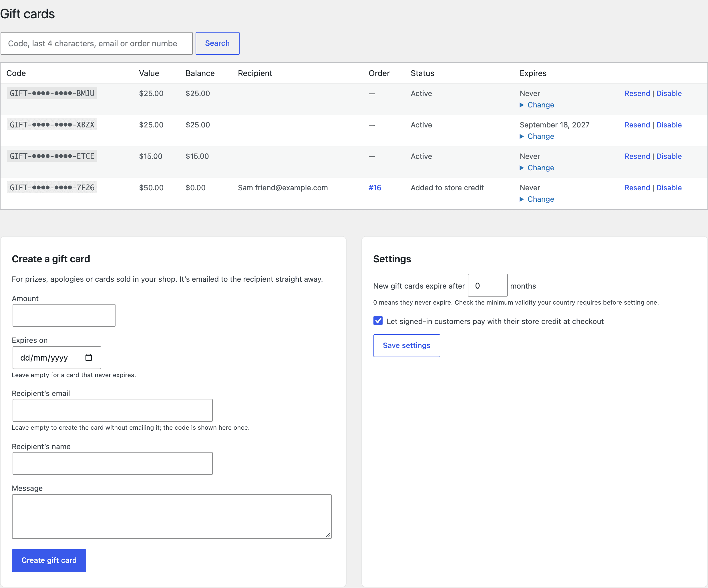Click the $0.00 balance cell
Viewport: 708px width, 588px height.
[x=195, y=188]
